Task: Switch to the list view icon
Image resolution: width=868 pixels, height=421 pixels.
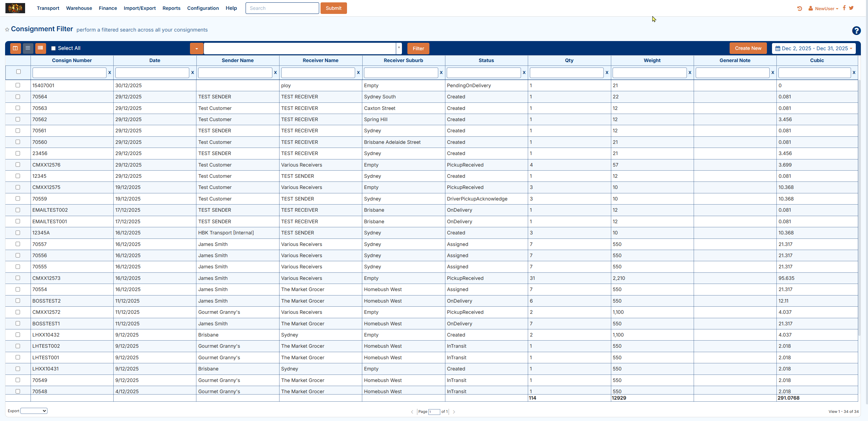Action: pyautogui.click(x=28, y=48)
